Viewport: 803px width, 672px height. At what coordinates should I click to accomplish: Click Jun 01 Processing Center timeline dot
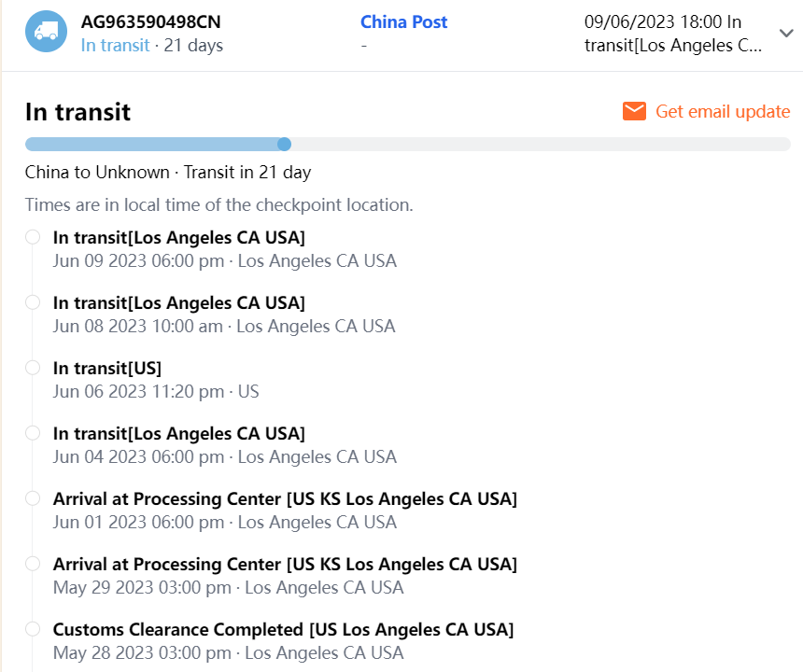point(33,498)
